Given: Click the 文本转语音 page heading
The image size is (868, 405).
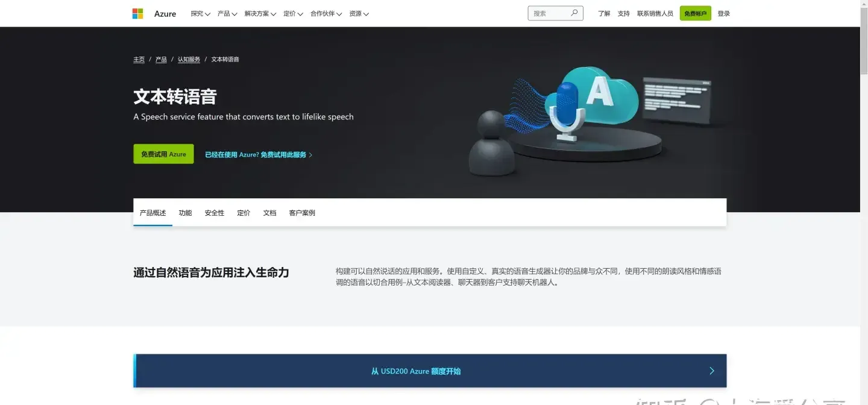Looking at the screenshot, I should tap(175, 96).
